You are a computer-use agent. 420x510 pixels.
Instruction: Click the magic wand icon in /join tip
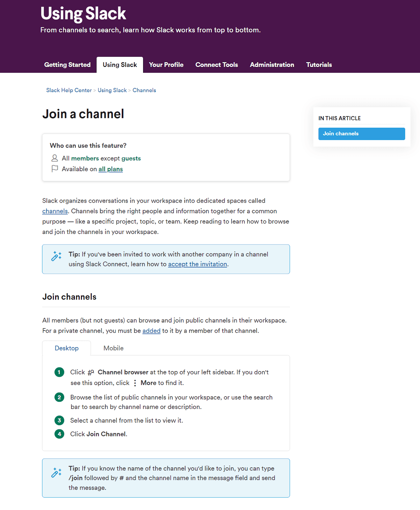tap(56, 472)
